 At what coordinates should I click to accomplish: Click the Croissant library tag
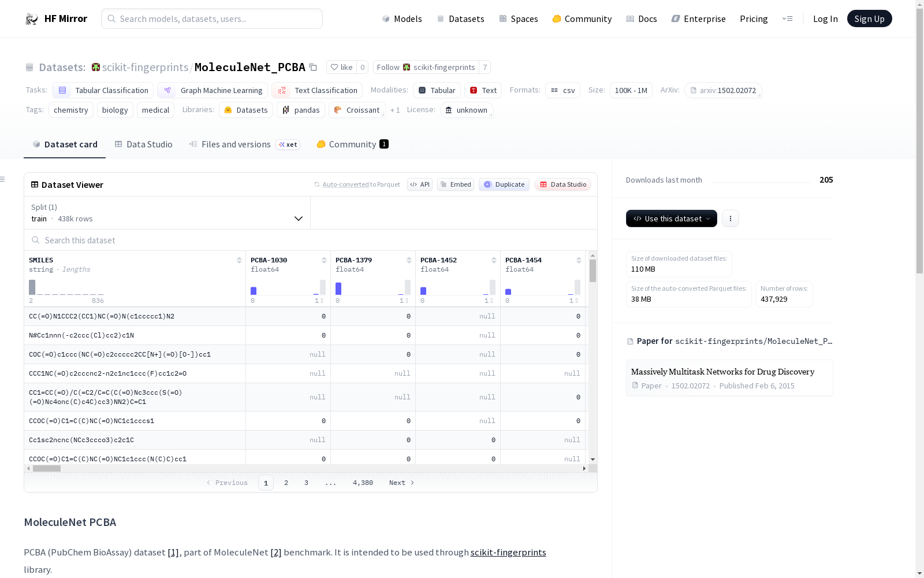pos(357,110)
